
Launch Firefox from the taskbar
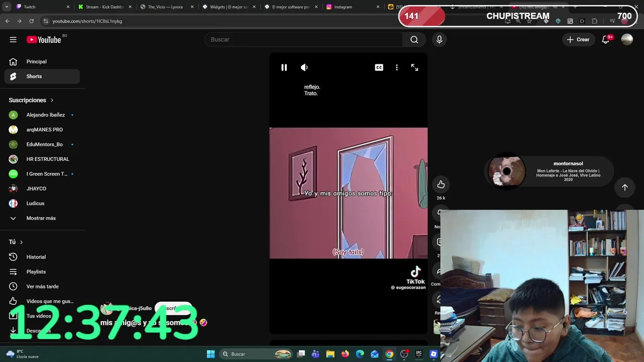[x=345, y=354]
